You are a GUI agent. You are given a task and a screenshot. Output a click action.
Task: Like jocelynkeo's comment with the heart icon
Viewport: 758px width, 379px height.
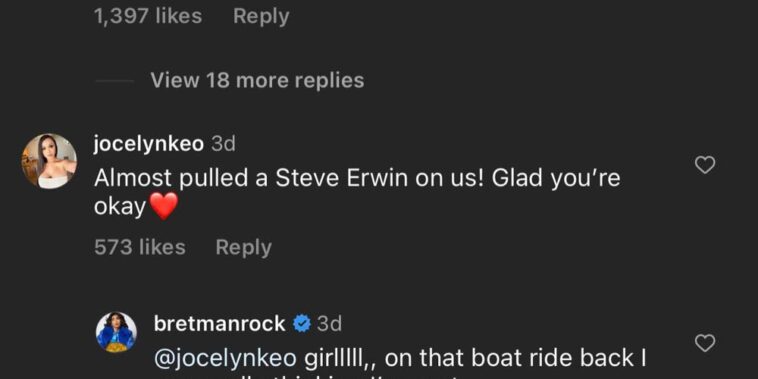click(704, 165)
